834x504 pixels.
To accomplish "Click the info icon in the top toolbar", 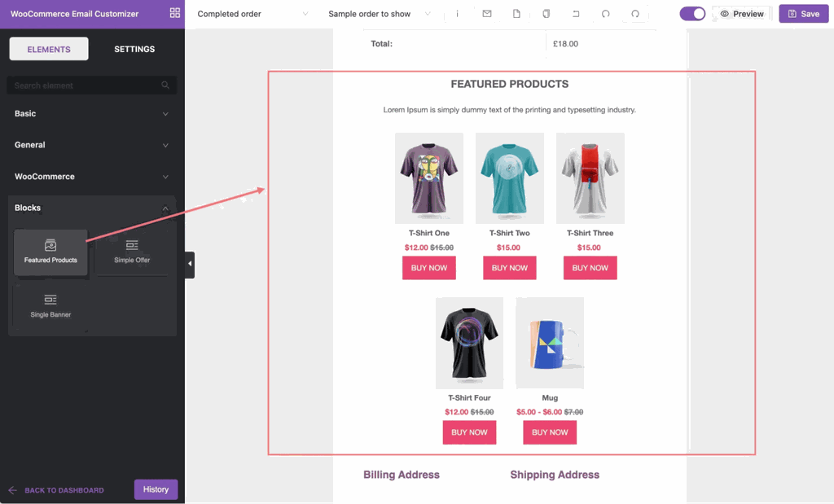I will [457, 14].
